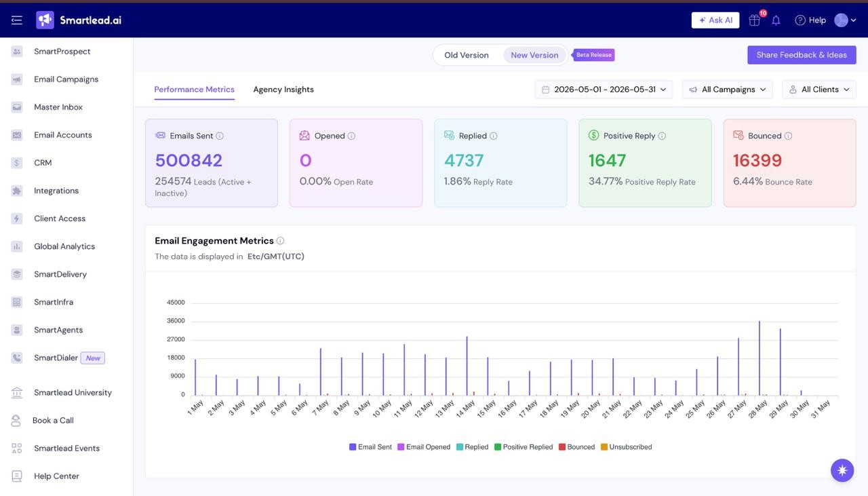Click the Email Campaigns megaphone icon
Image resolution: width=868 pixels, height=496 pixels.
point(17,79)
